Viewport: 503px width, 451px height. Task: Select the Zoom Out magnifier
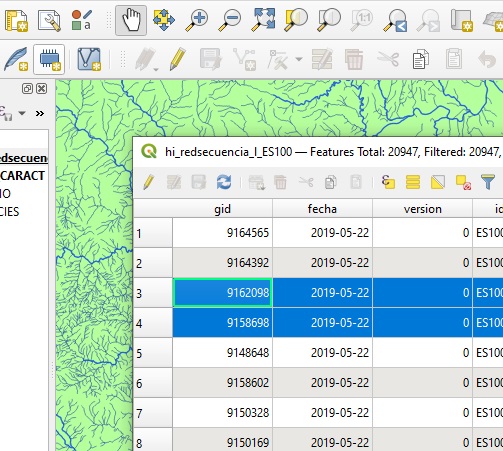[x=229, y=21]
